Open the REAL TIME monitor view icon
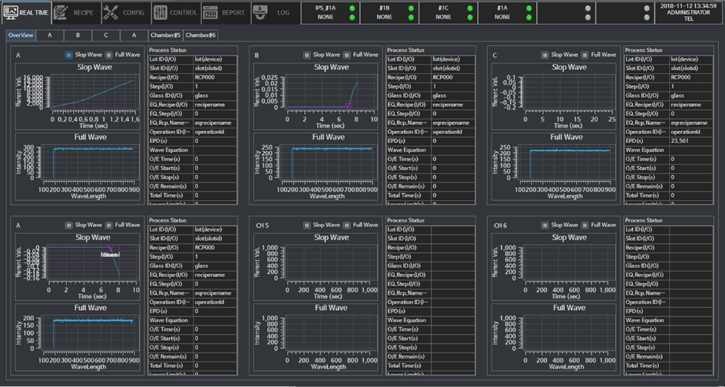This screenshot has height=387, width=725. point(11,12)
